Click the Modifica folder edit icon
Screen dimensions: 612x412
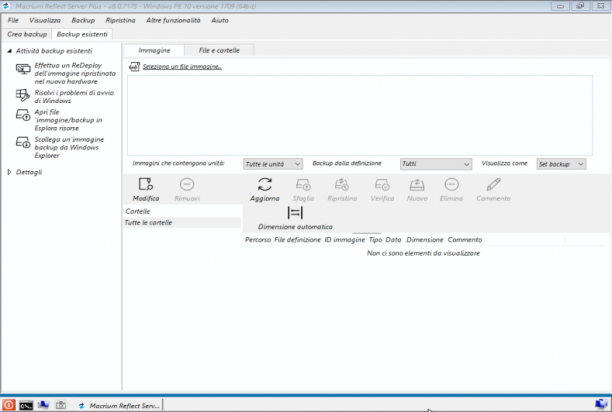pyautogui.click(x=146, y=184)
